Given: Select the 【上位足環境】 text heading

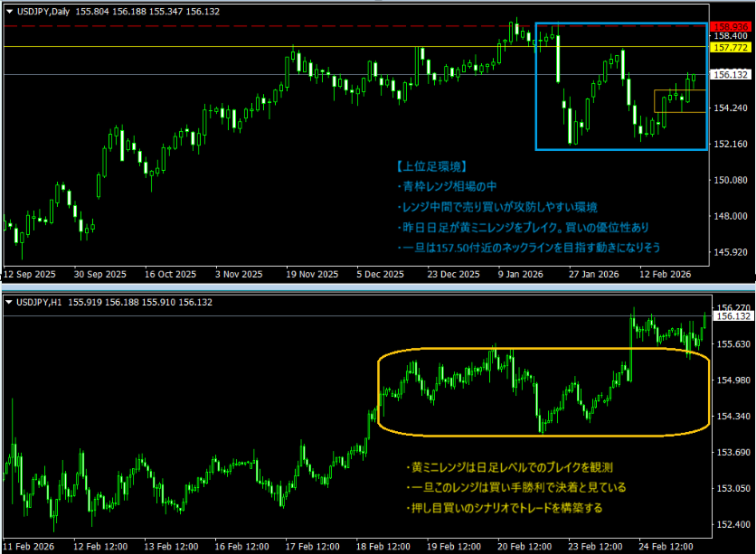Looking at the screenshot, I should coord(432,166).
